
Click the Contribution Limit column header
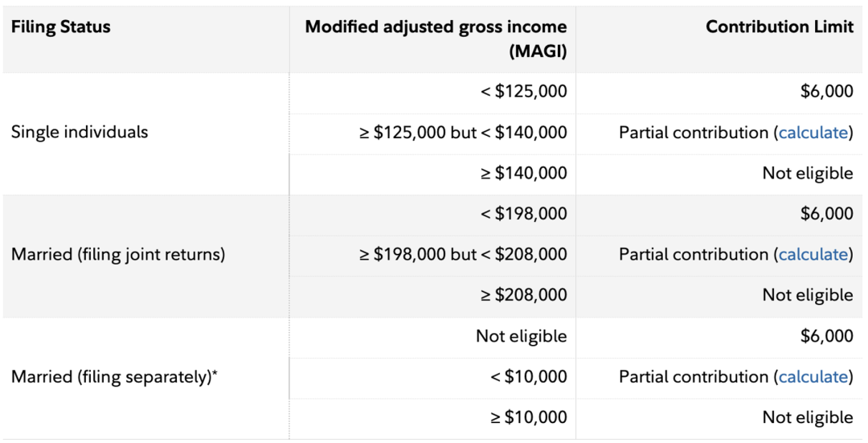(779, 27)
